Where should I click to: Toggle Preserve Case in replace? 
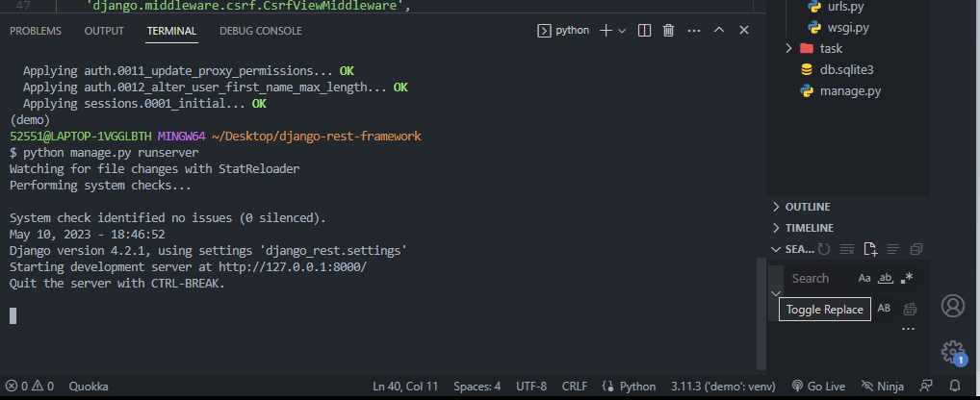tap(884, 309)
